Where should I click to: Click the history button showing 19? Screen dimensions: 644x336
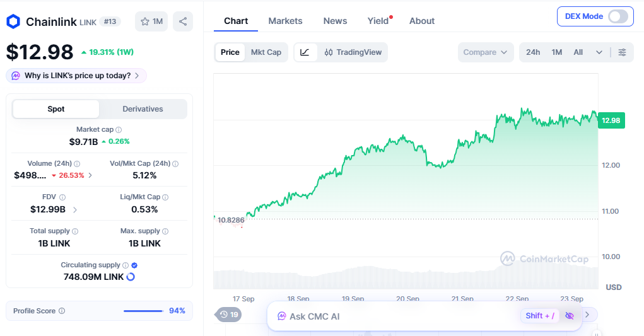tap(228, 315)
